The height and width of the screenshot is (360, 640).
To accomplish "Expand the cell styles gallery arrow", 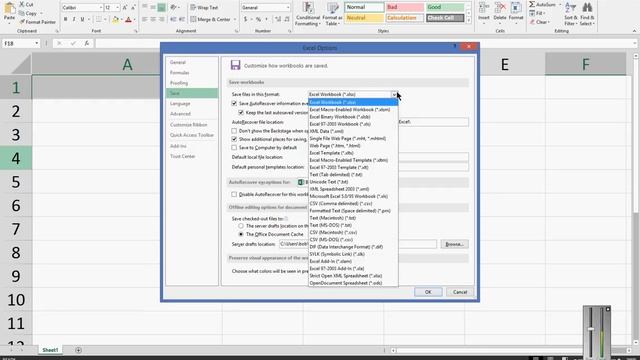I will click(469, 20).
